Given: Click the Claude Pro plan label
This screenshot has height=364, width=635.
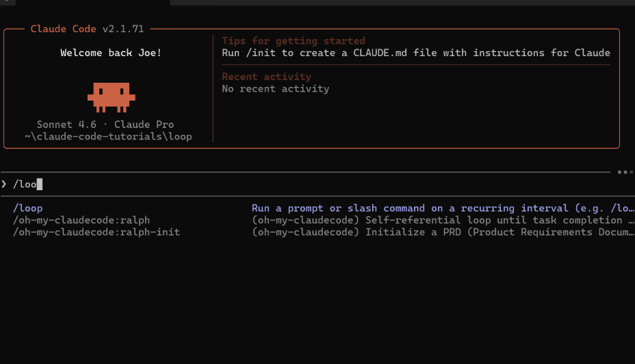Looking at the screenshot, I should pos(144,125).
